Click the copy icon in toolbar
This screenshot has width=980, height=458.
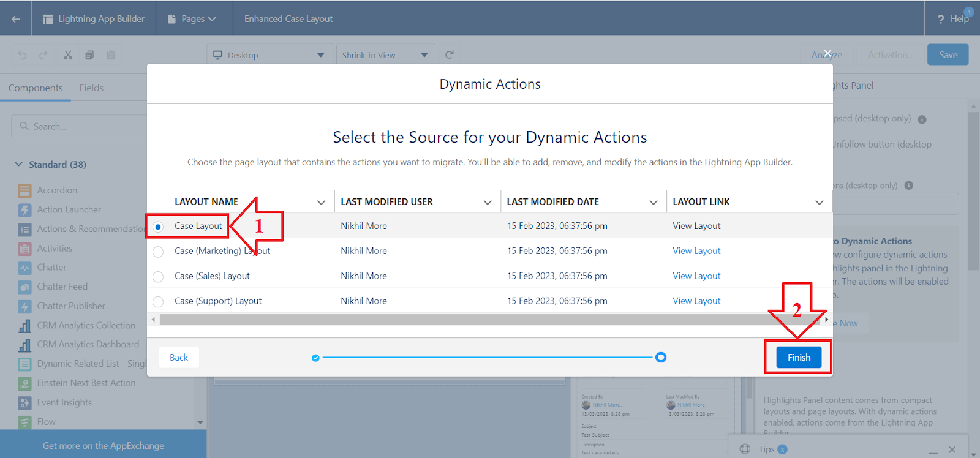point(89,55)
